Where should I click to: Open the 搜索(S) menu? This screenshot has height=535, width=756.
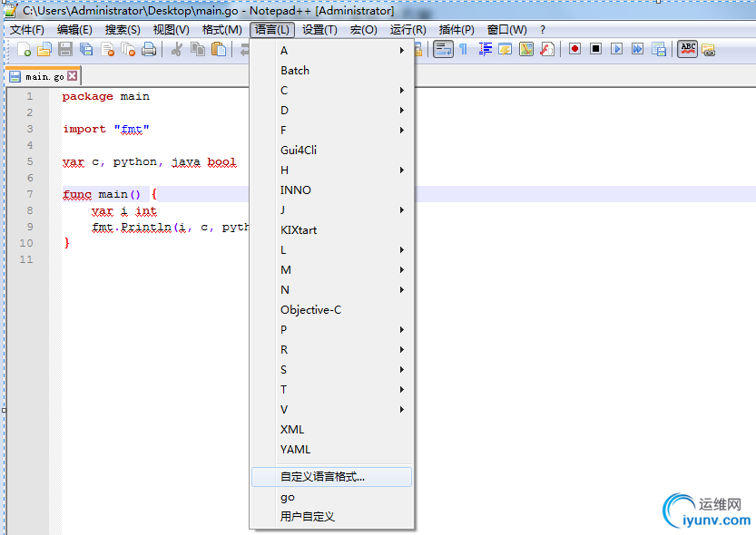pyautogui.click(x=123, y=30)
